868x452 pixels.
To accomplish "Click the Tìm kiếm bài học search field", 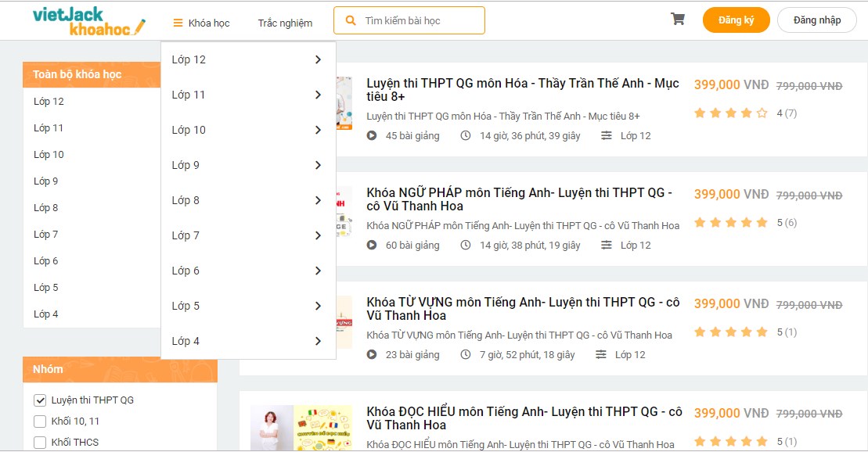I will (x=409, y=20).
